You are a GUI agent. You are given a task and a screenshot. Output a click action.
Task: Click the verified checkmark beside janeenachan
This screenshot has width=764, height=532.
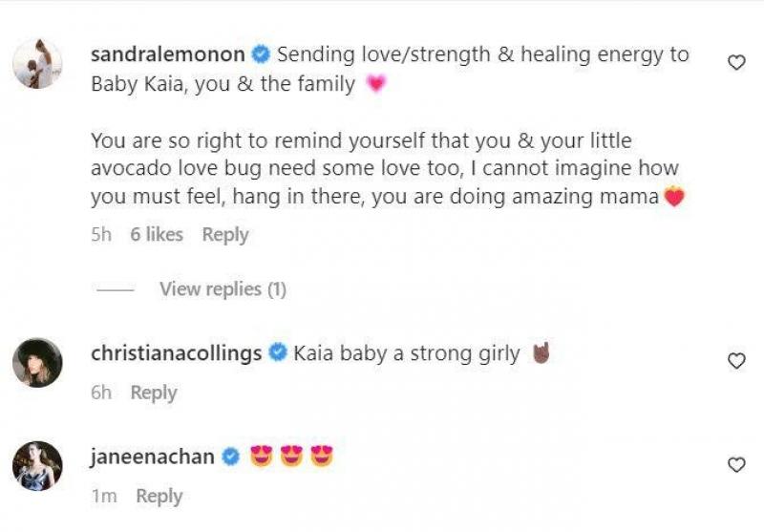point(230,458)
